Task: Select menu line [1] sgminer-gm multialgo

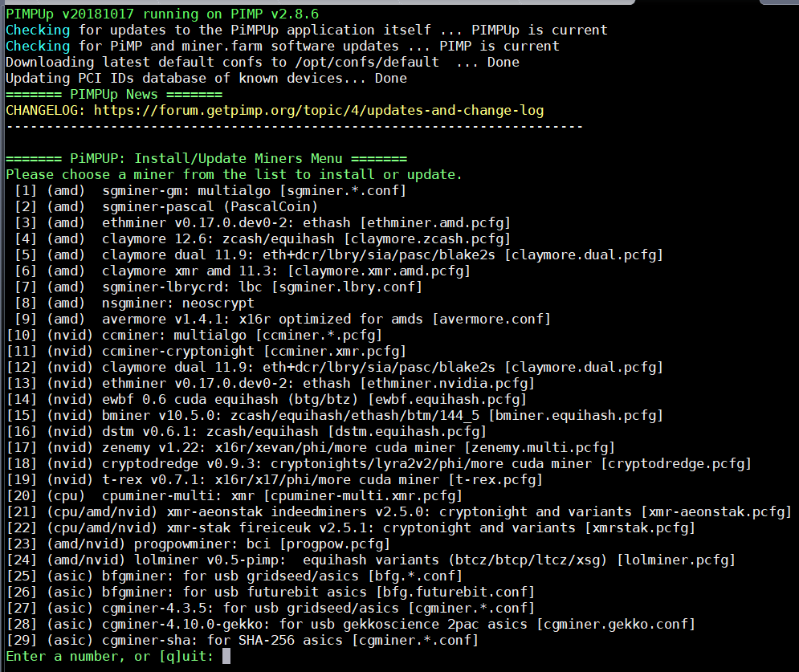Action: click(210, 191)
